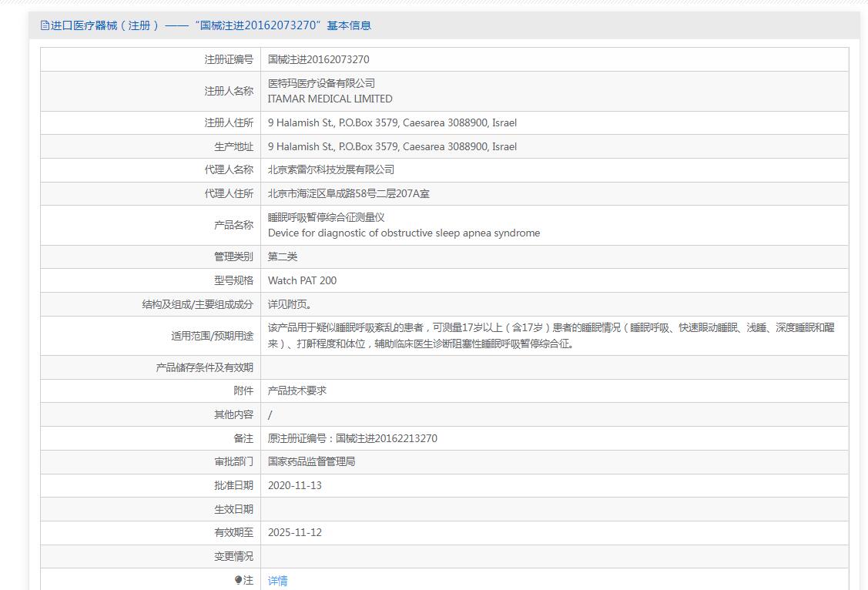Click the 变更情况 label
Screen dimensions: 868x590
click(233, 556)
